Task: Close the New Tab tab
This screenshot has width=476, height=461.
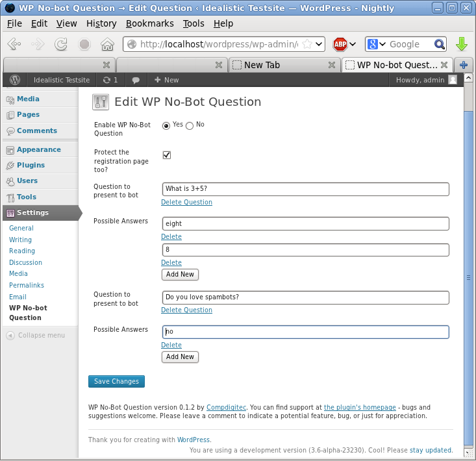Action: pos(332,65)
